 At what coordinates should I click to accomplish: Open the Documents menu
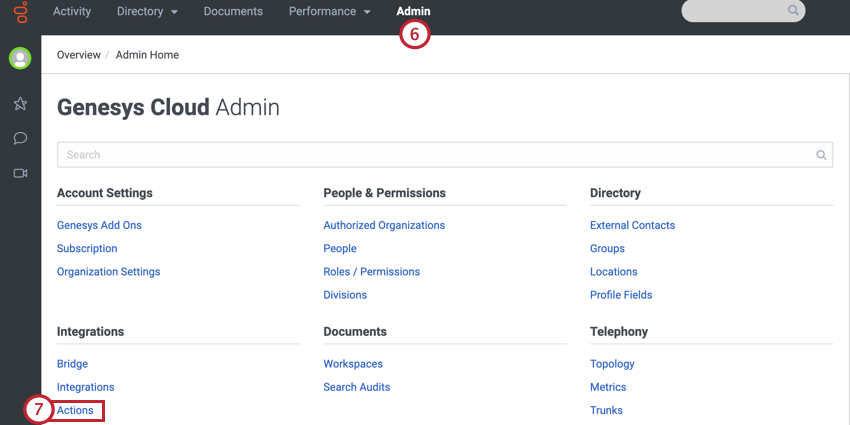233,12
